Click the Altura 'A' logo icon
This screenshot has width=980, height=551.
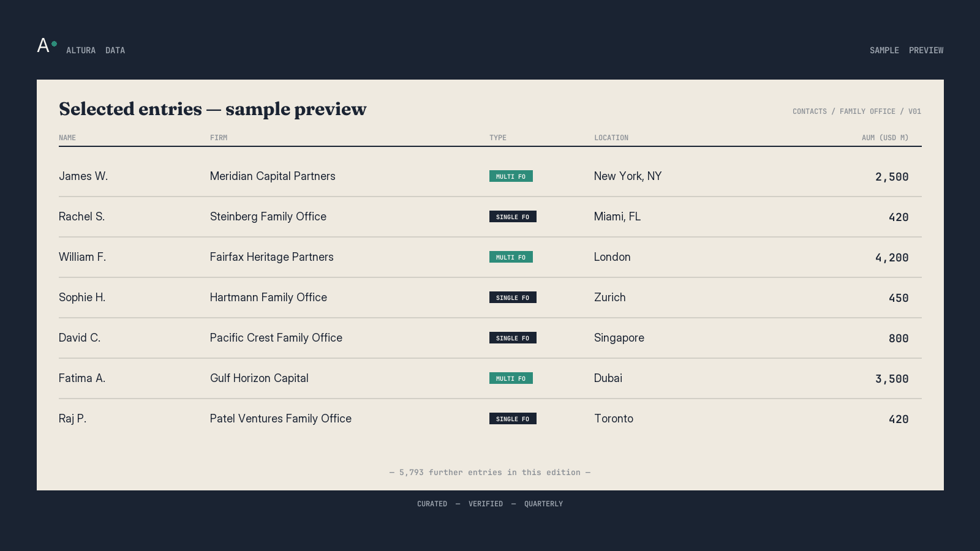47,45
